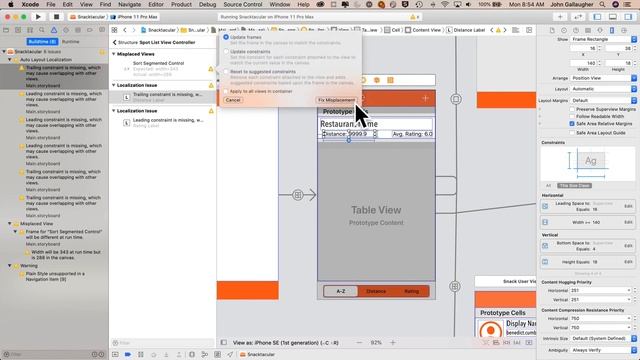
Task: Switch to the Runtime issues tab
Action: pyautogui.click(x=70, y=42)
